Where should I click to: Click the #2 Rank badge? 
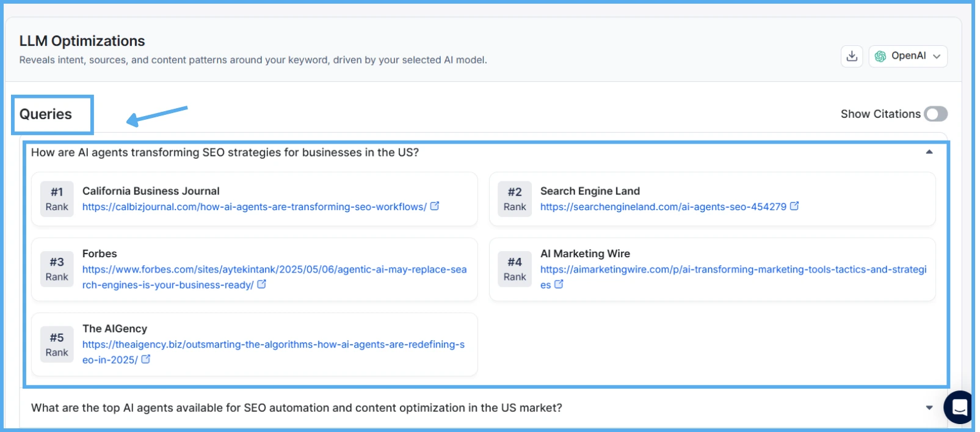coord(515,199)
